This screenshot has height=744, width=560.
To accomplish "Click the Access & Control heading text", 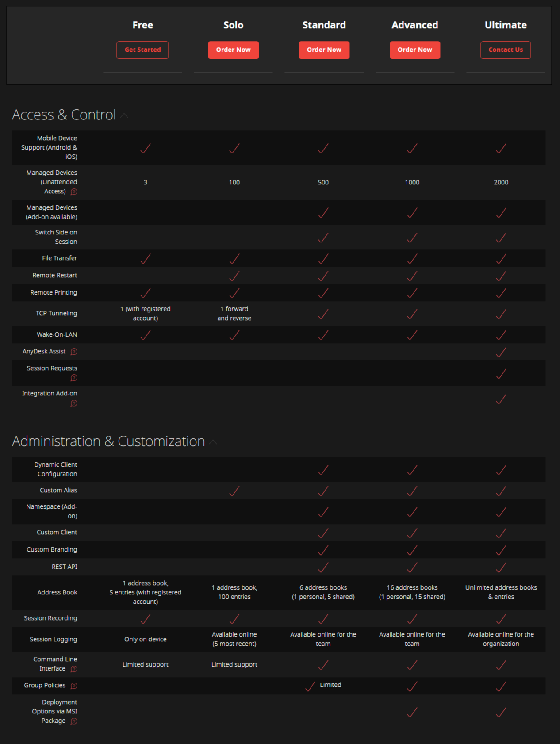I will coord(64,115).
